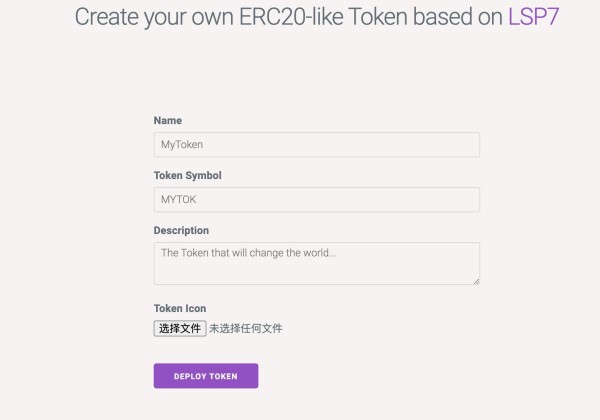This screenshot has height=420, width=600.
Task: Click the Name field label
Action: [x=168, y=121]
